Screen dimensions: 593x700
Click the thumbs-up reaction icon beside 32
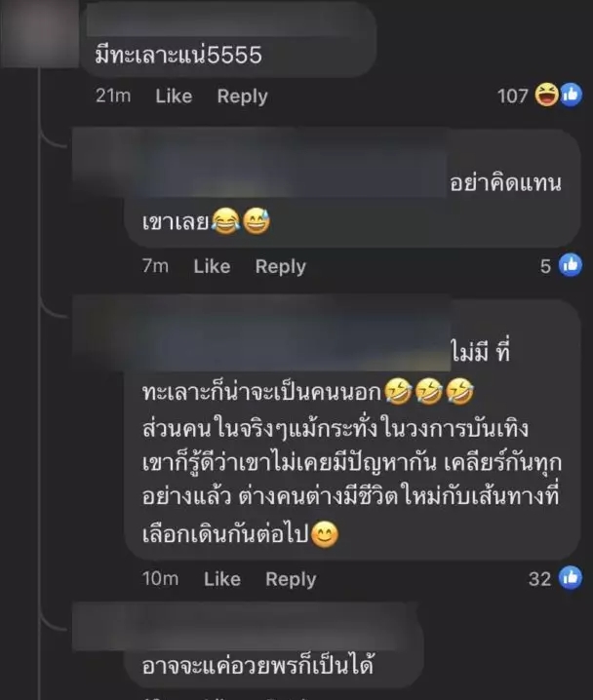point(571,577)
